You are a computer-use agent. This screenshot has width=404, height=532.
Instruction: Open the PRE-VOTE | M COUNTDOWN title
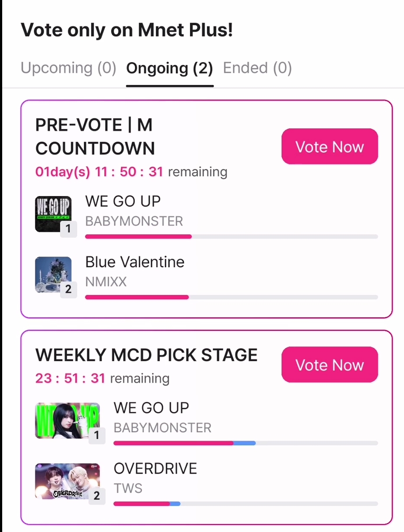coord(95,137)
